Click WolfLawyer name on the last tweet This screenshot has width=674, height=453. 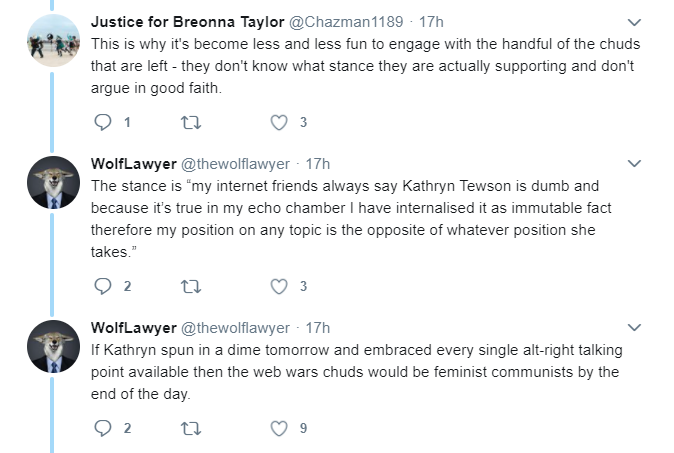[134, 328]
